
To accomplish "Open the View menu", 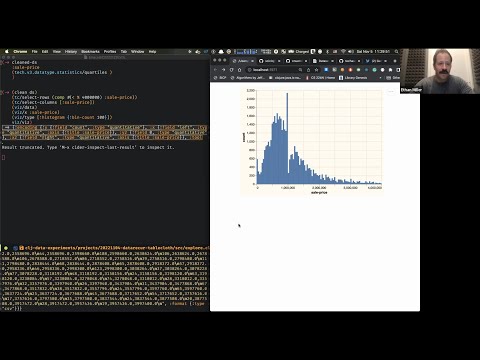I will point(57,51).
